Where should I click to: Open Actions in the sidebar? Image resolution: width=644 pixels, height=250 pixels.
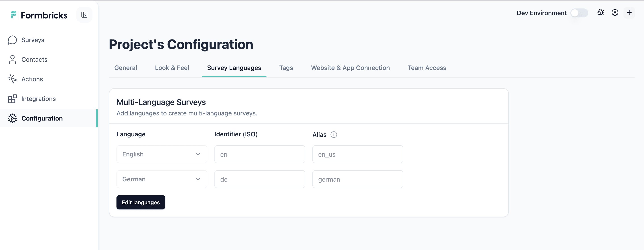pos(49,79)
